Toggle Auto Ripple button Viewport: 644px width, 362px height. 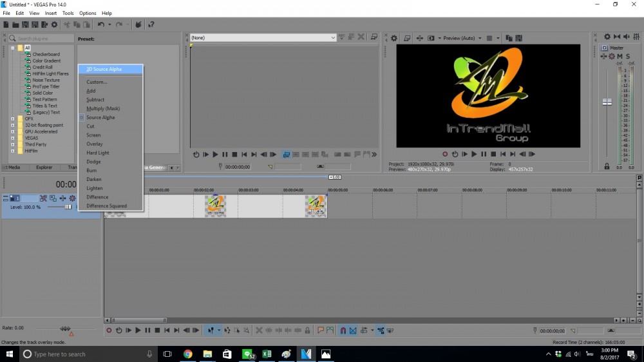tap(363, 330)
